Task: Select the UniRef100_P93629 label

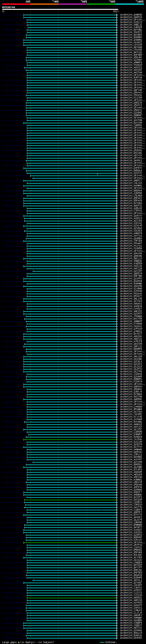Action: click(131, 65)
